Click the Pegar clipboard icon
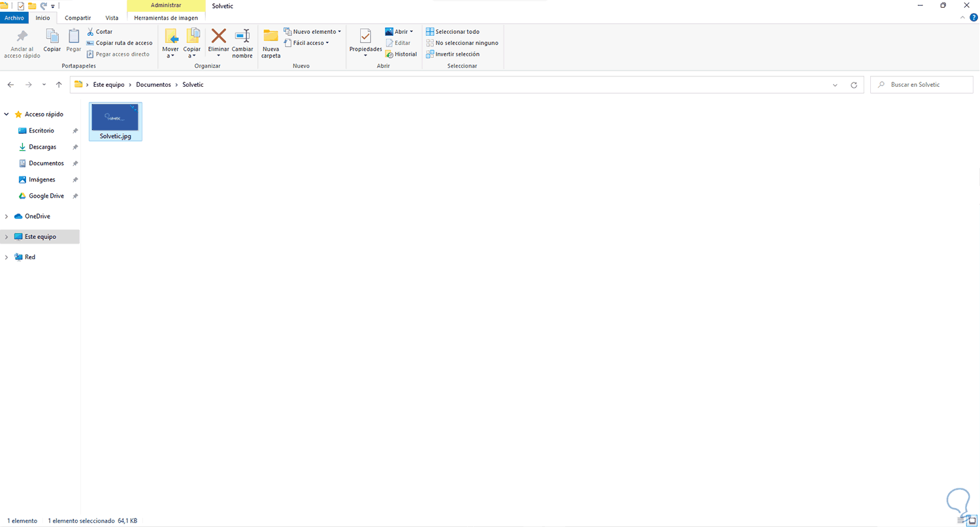The image size is (980, 527). [x=74, y=37]
